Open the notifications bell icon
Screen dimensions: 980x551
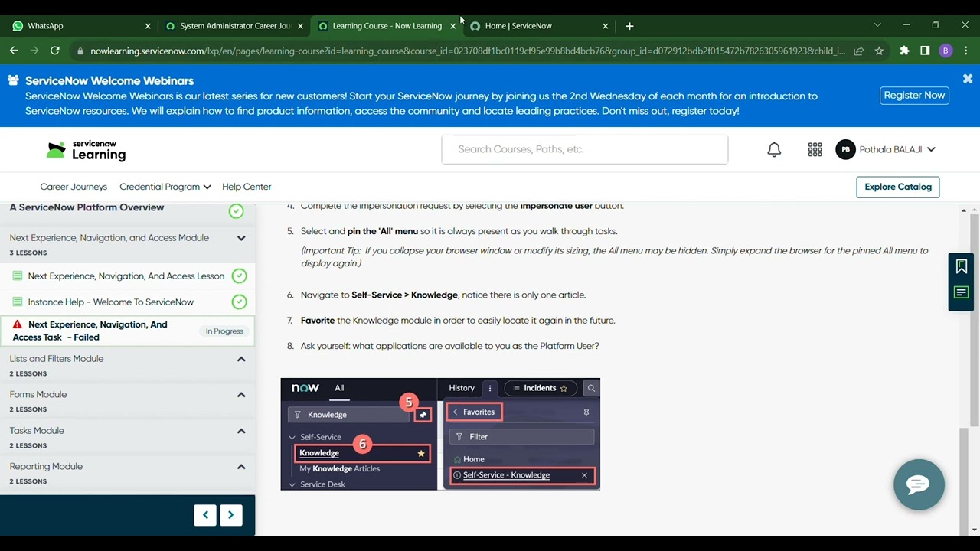pos(774,150)
